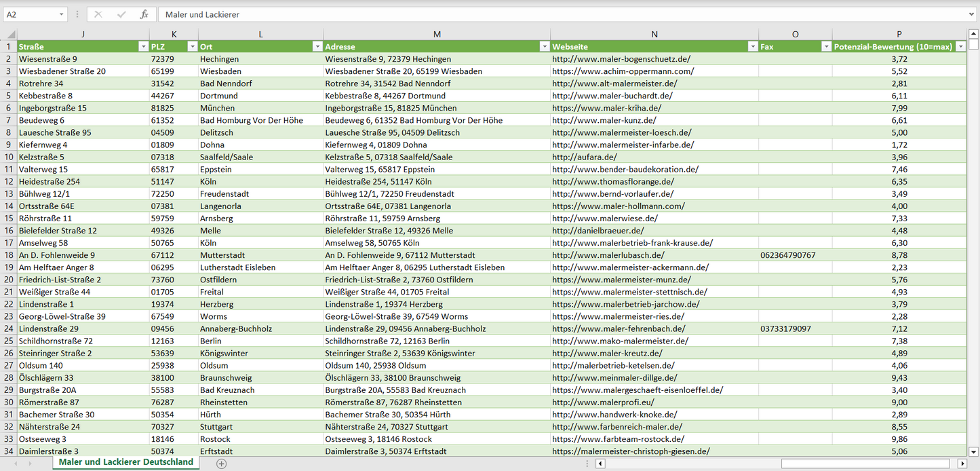This screenshot has width=980, height=471.
Task: Click the Select All corner triangle
Action: [9, 35]
